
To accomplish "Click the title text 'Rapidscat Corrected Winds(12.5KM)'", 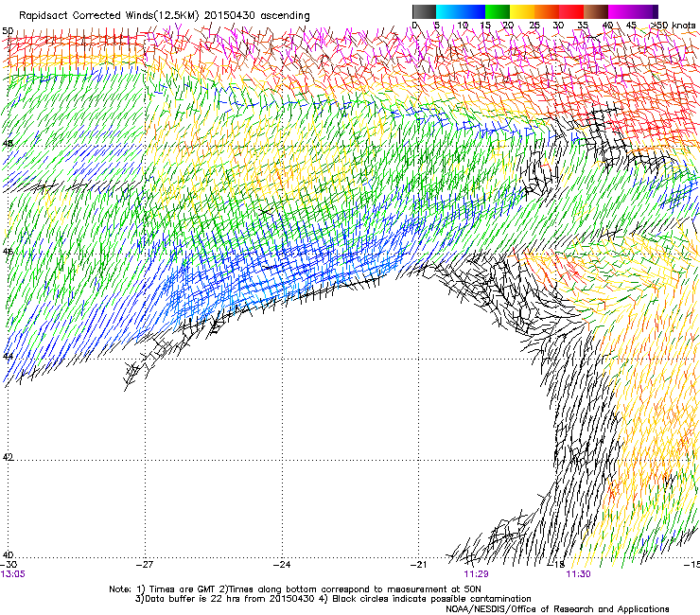I will [x=109, y=16].
